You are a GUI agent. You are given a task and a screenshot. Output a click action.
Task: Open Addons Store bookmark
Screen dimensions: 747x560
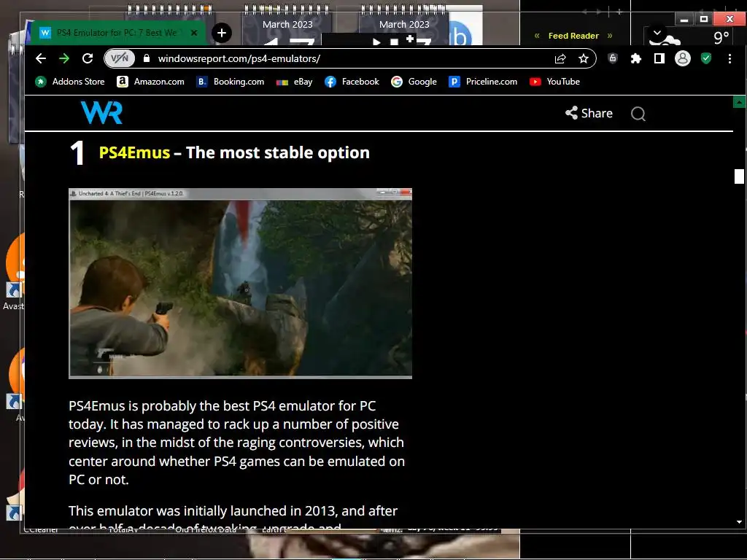tap(70, 82)
